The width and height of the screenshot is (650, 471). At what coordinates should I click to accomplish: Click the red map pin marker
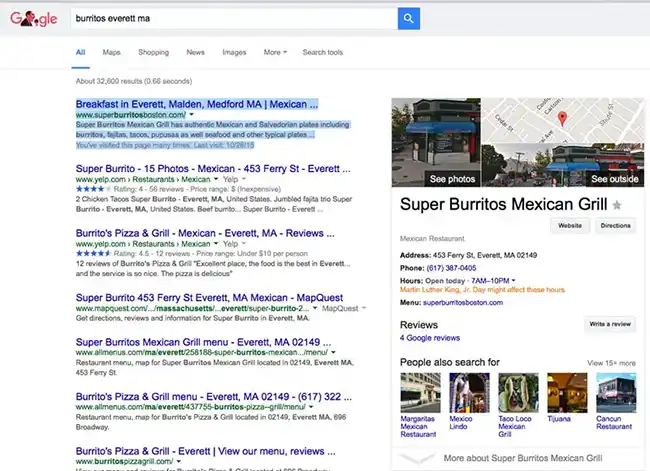(x=562, y=119)
